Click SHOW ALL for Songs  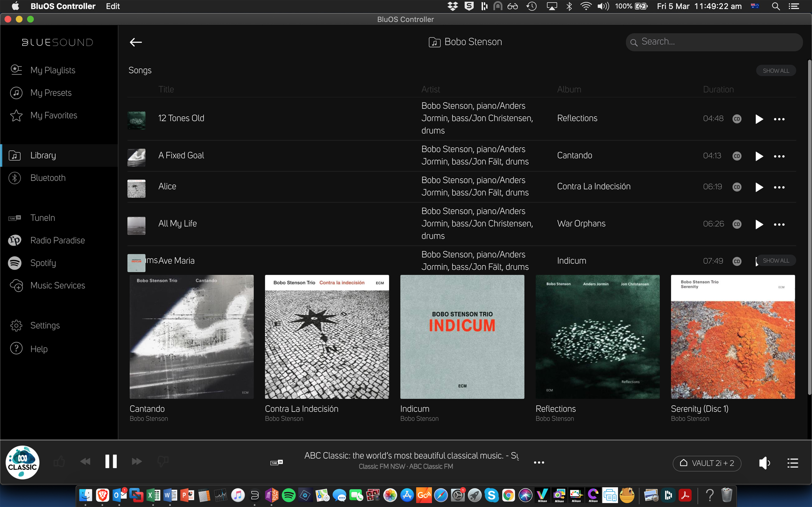[775, 70]
